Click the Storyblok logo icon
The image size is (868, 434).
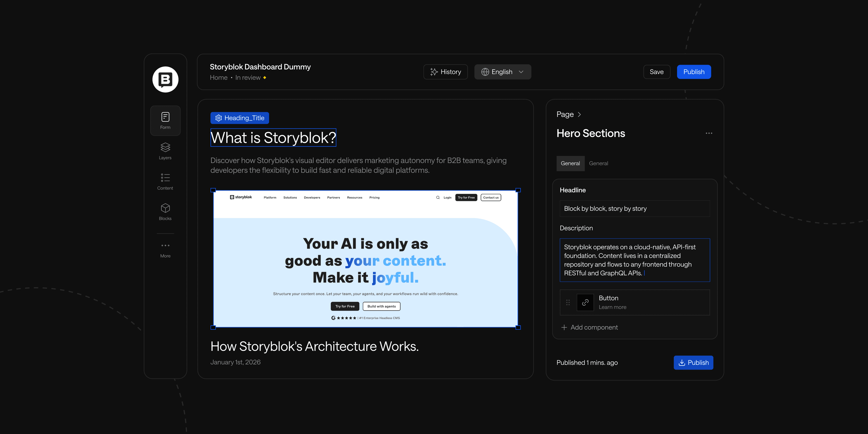tap(165, 80)
